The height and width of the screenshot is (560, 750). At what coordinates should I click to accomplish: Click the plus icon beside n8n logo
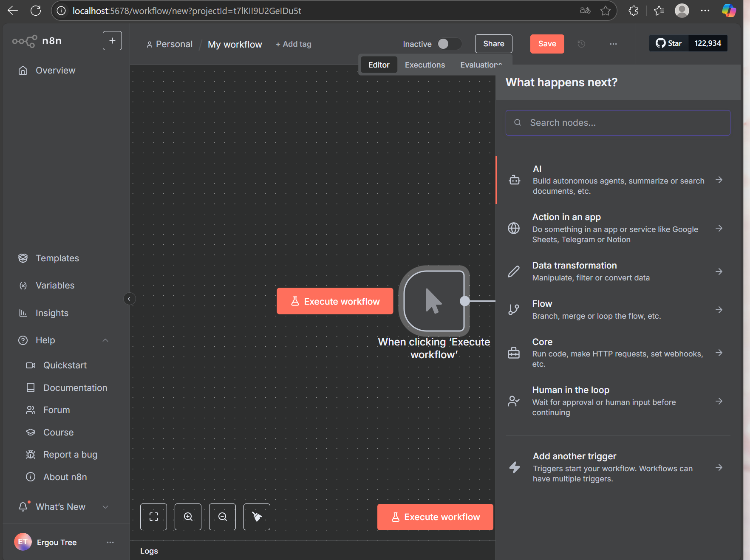[x=112, y=41]
